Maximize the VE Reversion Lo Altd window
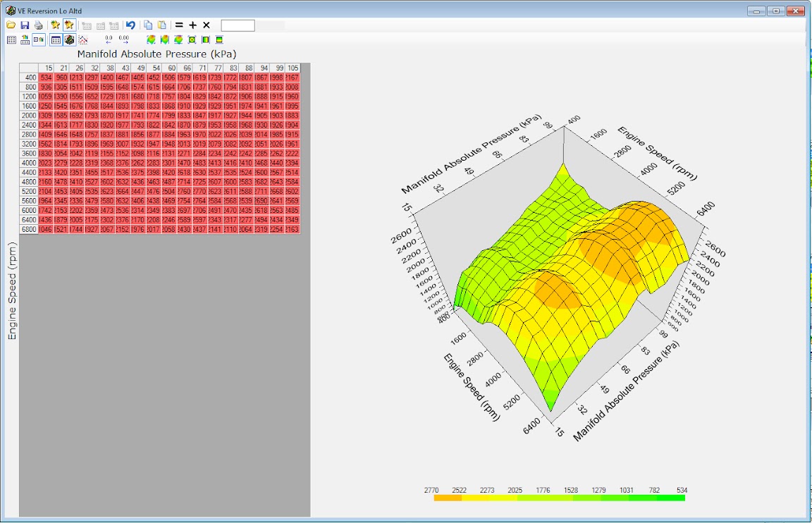The image size is (812, 523). point(776,11)
